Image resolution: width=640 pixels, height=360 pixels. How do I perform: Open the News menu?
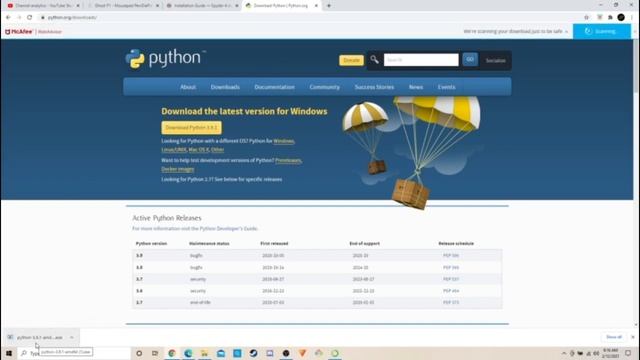click(416, 87)
